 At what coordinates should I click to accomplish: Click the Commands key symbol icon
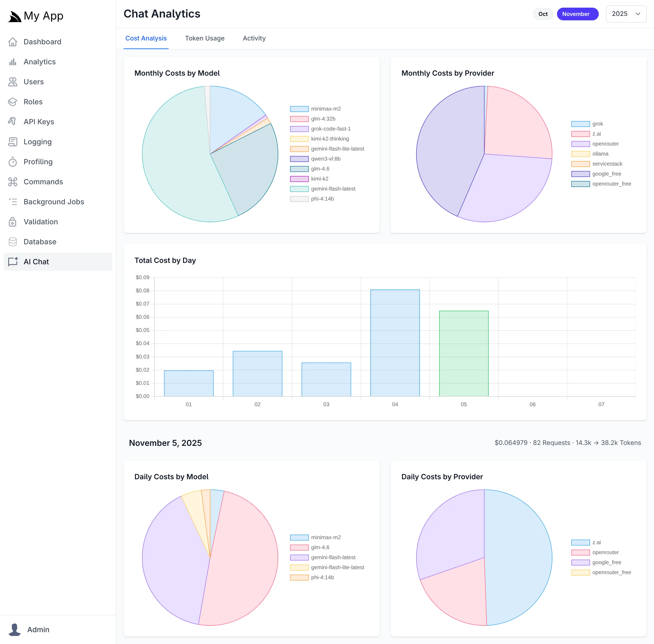pos(12,182)
